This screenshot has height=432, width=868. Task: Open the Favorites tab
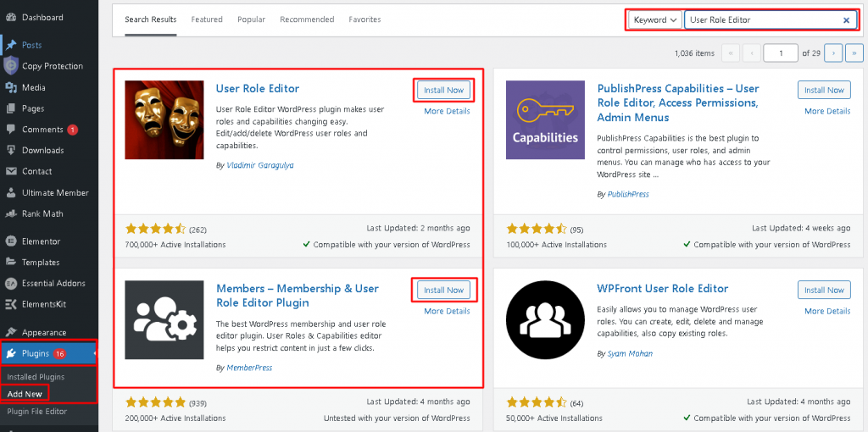(364, 19)
